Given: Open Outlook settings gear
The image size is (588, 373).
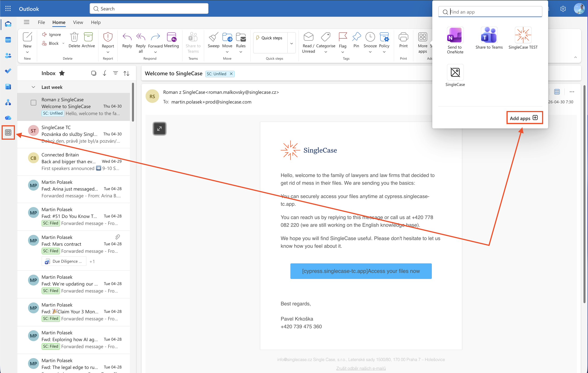Looking at the screenshot, I should (x=563, y=9).
